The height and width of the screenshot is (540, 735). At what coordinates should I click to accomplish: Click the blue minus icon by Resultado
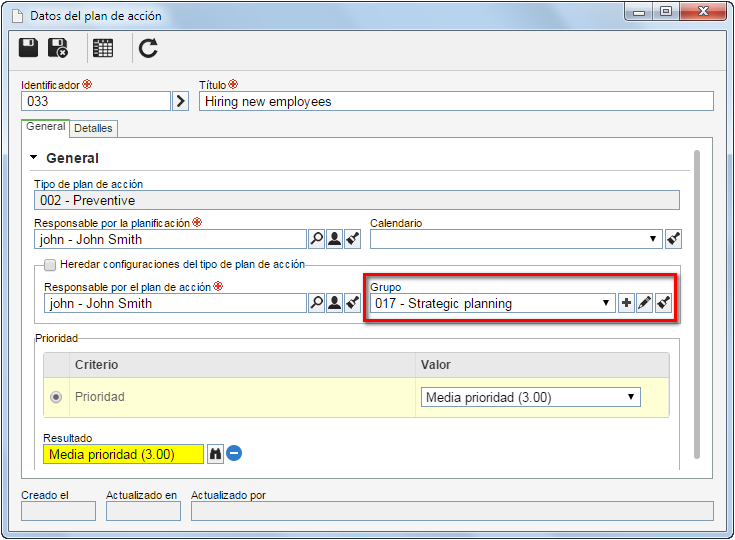point(234,453)
